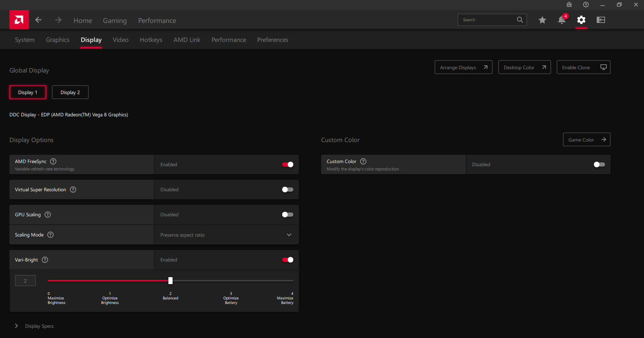Screen dimensions: 644x338
Task: Show AMD FreeSync help tooltip icon
Action: [53, 161]
